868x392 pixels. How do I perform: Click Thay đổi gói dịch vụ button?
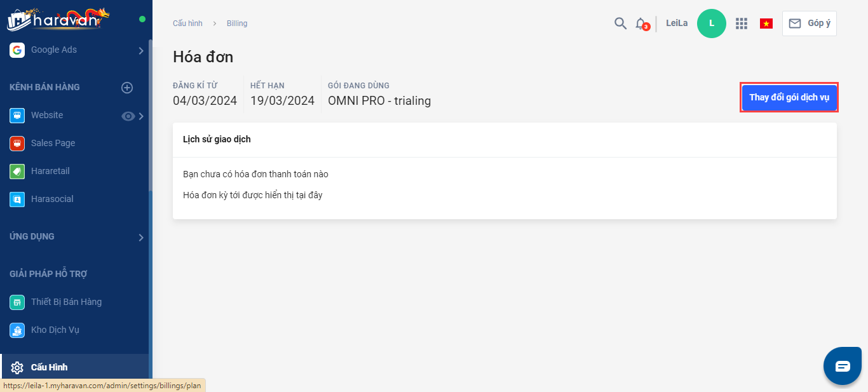coord(789,98)
